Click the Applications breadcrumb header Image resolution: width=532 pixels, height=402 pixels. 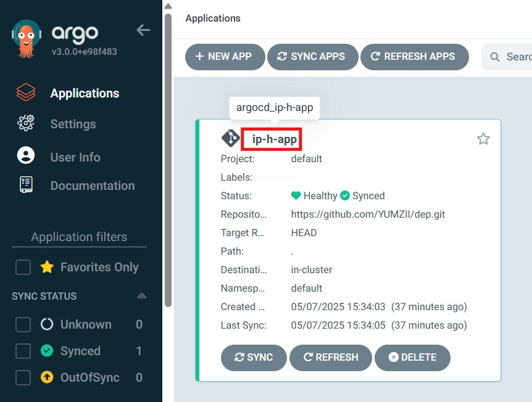pos(213,18)
